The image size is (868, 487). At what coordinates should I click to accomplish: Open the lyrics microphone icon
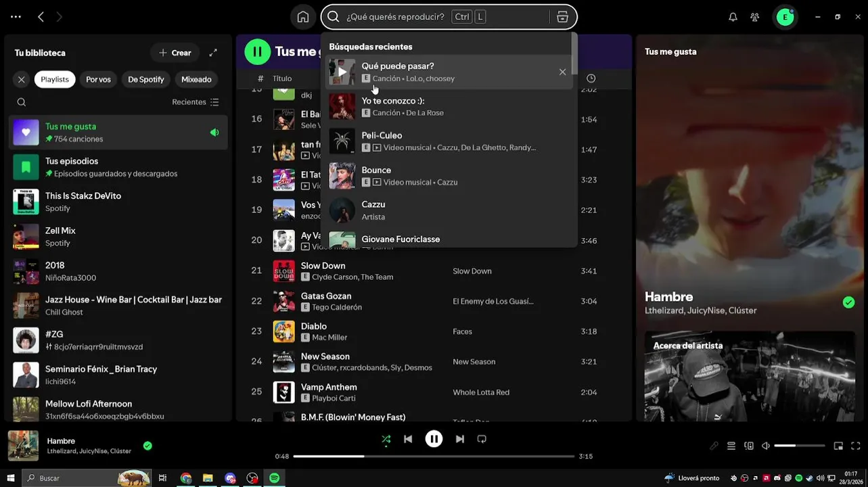point(714,446)
